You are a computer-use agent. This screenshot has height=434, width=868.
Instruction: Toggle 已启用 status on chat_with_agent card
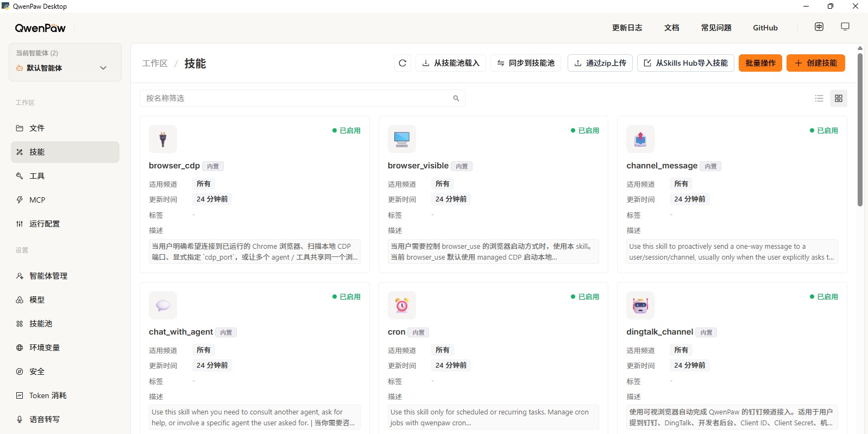347,297
